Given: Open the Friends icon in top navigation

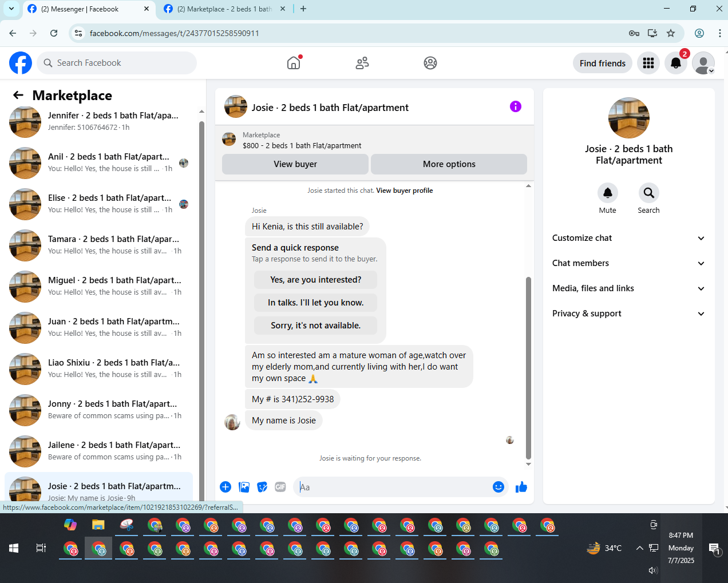Looking at the screenshot, I should point(362,63).
